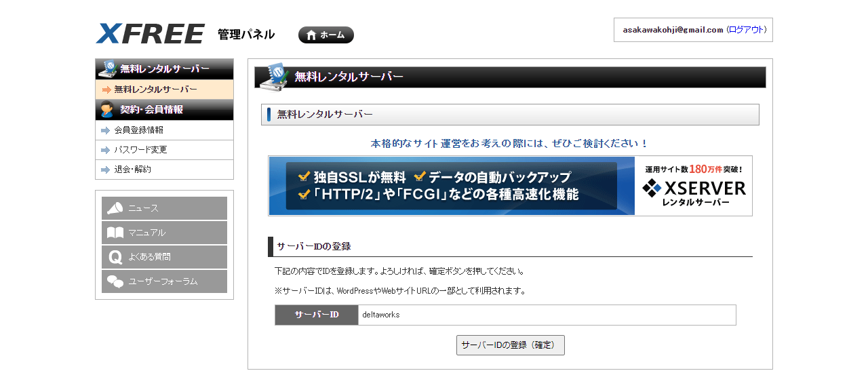
Task: Click the speech bubbles icon beside ユーザーフォーラム
Action: click(115, 281)
